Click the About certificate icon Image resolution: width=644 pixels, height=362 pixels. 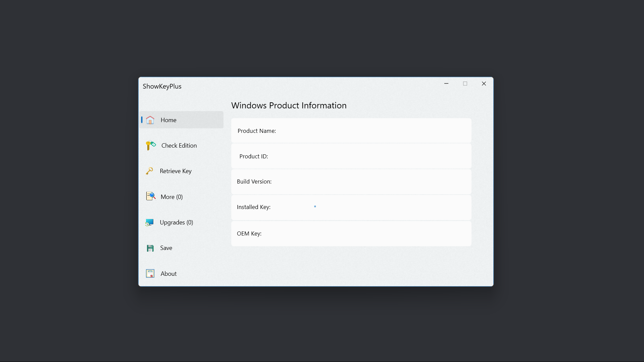pyautogui.click(x=150, y=274)
